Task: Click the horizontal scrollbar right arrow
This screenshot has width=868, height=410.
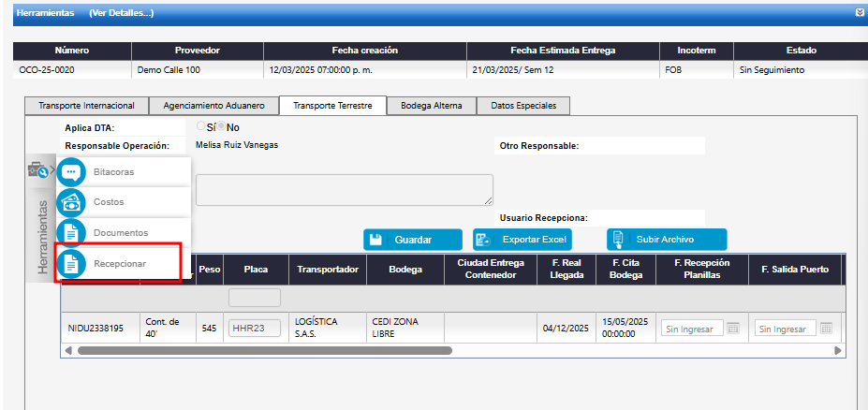Action: point(837,350)
